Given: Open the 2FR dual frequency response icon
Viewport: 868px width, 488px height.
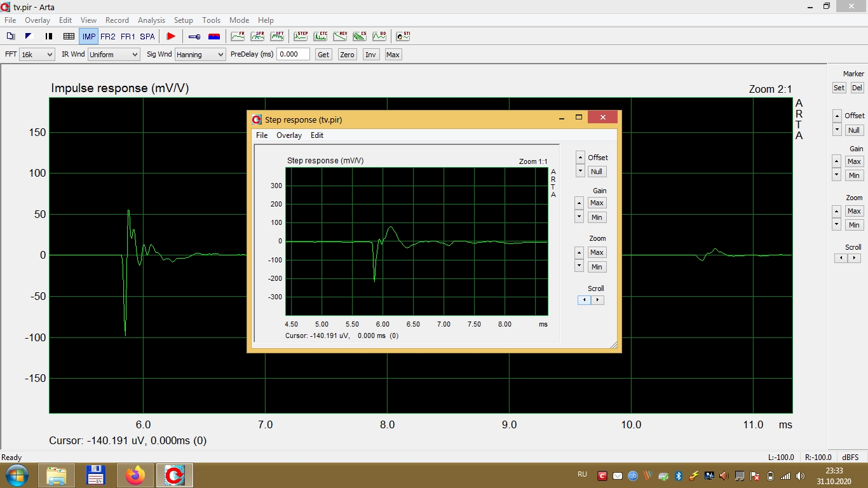Looking at the screenshot, I should click(x=257, y=36).
